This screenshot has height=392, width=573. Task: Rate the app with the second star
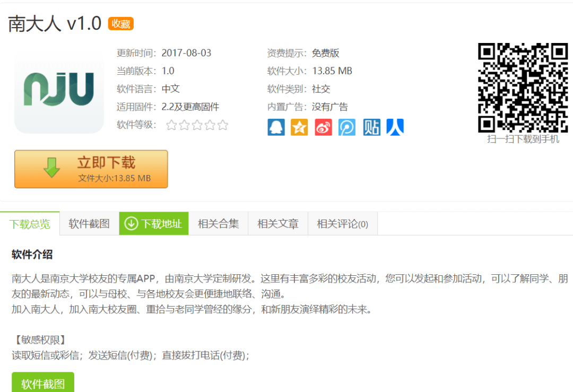pos(185,125)
